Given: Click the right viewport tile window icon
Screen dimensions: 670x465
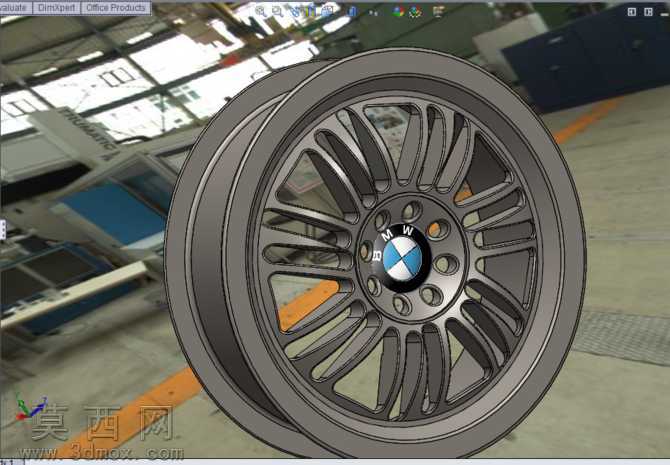Looking at the screenshot, I should point(648,12).
